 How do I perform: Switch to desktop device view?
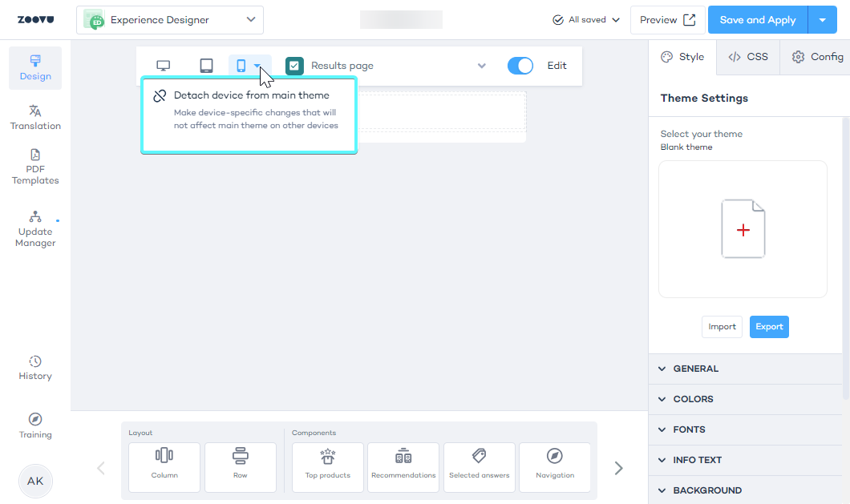tap(163, 66)
